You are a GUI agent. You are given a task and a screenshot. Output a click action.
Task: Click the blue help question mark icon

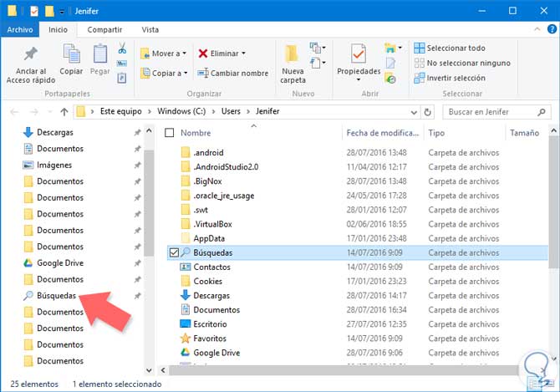(x=552, y=29)
